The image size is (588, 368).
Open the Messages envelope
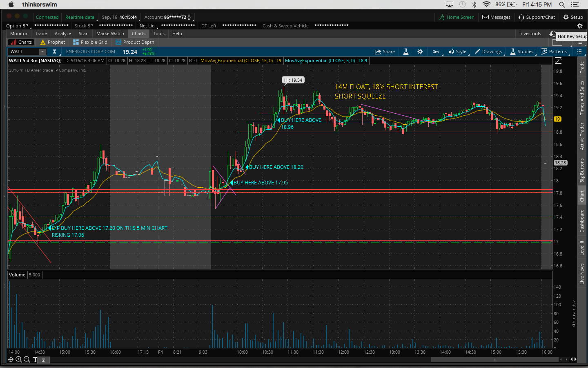(x=496, y=17)
